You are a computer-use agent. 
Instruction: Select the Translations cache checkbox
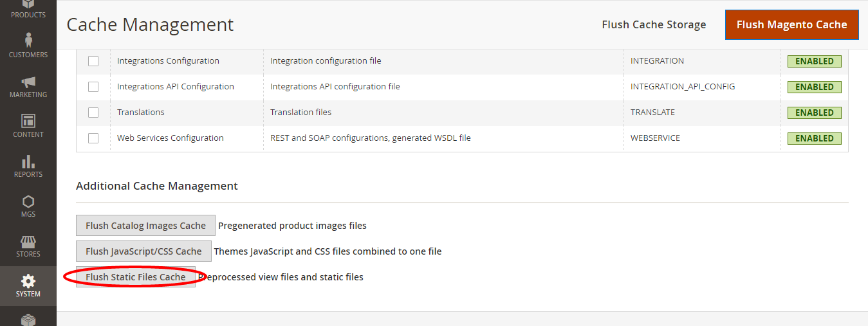point(93,113)
